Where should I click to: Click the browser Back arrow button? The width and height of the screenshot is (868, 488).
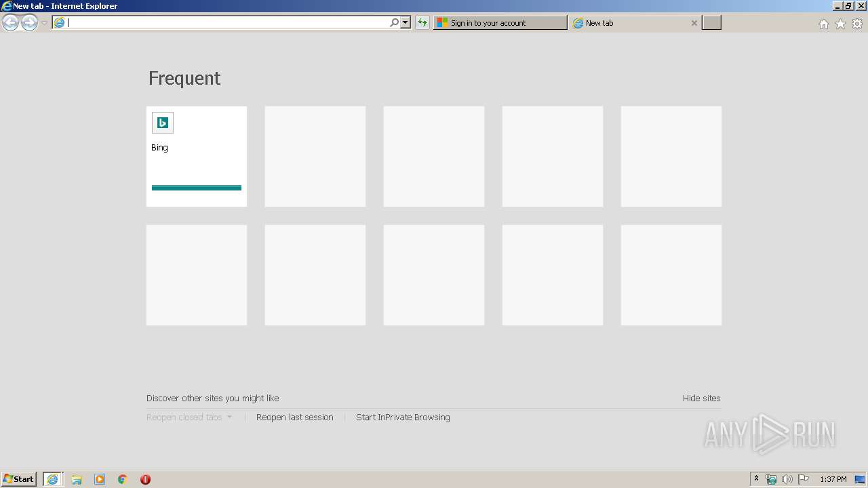pos(10,23)
